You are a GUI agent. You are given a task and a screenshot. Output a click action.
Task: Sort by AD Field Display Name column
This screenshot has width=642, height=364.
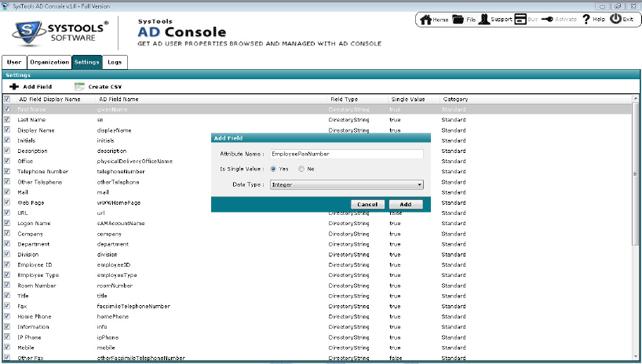tap(50, 99)
